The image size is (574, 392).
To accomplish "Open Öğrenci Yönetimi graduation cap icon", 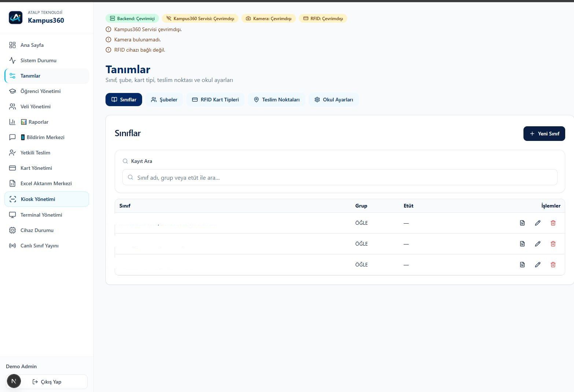I will [x=12, y=91].
